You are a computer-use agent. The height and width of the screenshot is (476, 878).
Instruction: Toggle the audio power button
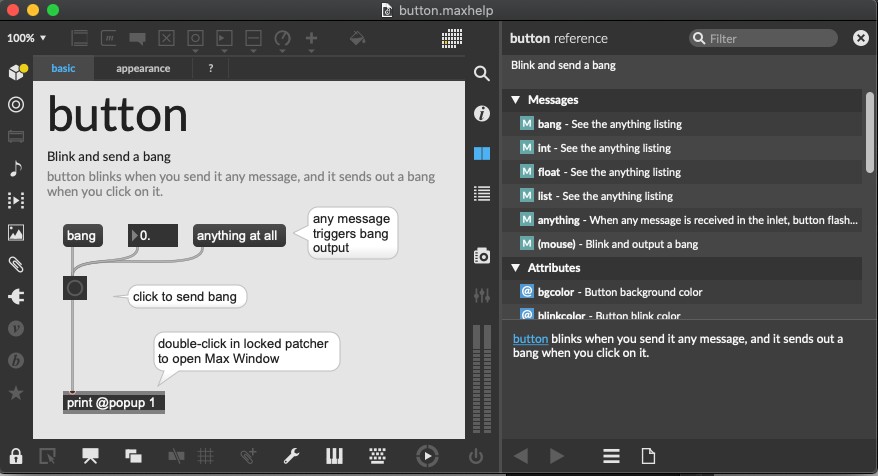476,456
